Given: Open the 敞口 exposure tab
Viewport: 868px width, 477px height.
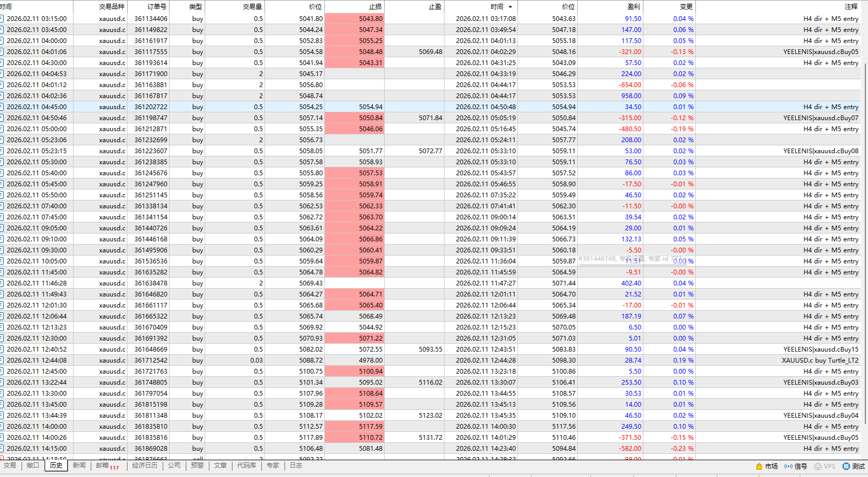Looking at the screenshot, I should coord(33,465).
